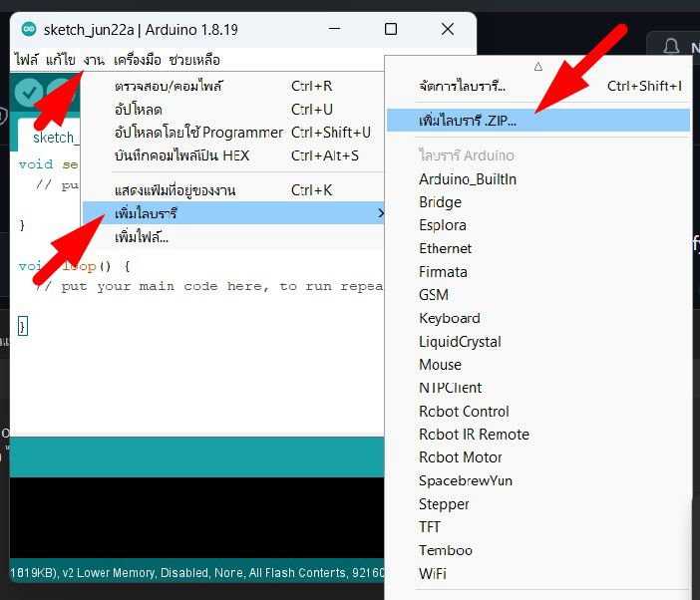Image resolution: width=700 pixels, height=600 pixels.
Task: Click บันทึกคอมไพล์ไฟล์เป็น HEX option
Action: 181,155
